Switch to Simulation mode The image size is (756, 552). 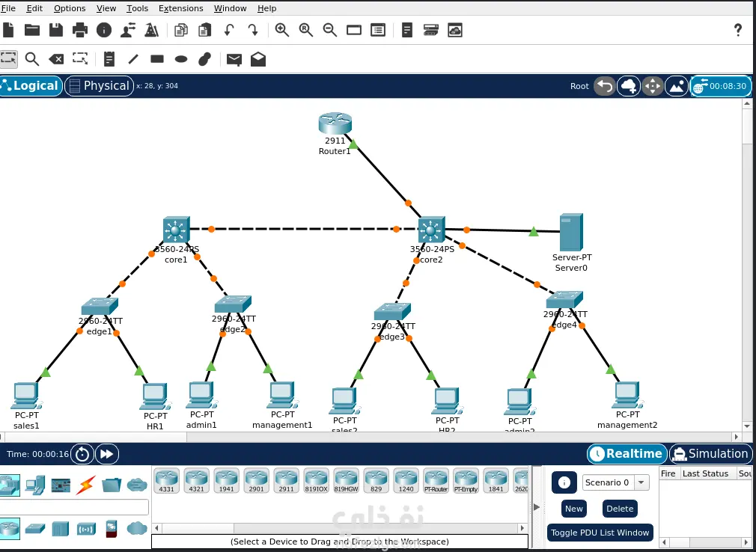click(710, 454)
